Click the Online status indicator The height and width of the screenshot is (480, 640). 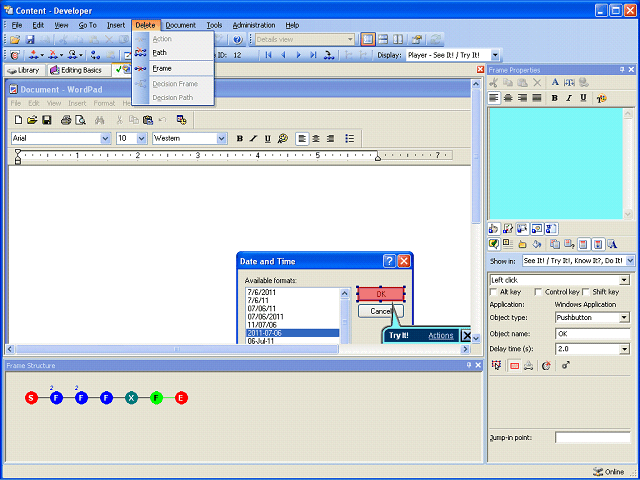click(x=609, y=472)
